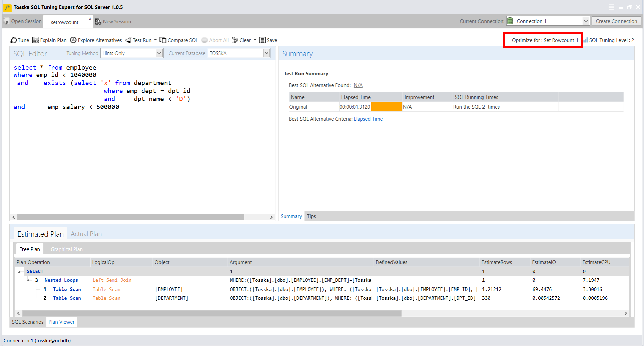Image resolution: width=644 pixels, height=346 pixels.
Task: Click 'Left Semi Join' logical op cell
Action: pyautogui.click(x=112, y=280)
